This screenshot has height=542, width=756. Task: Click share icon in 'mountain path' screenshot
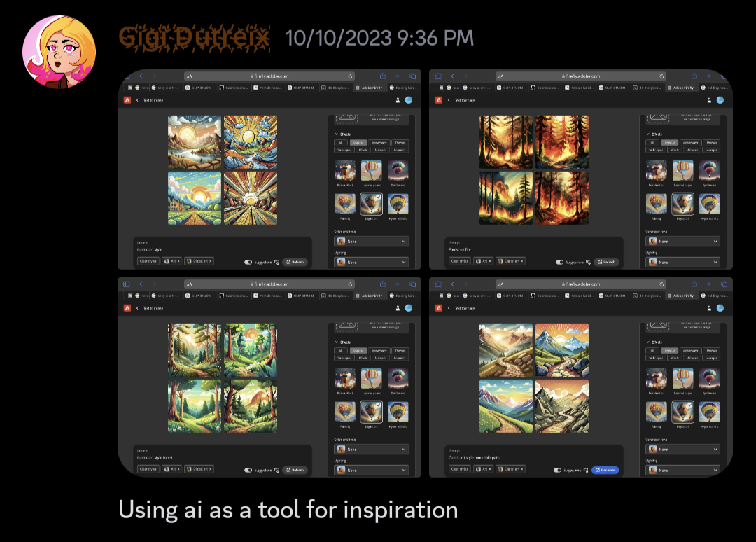694,284
